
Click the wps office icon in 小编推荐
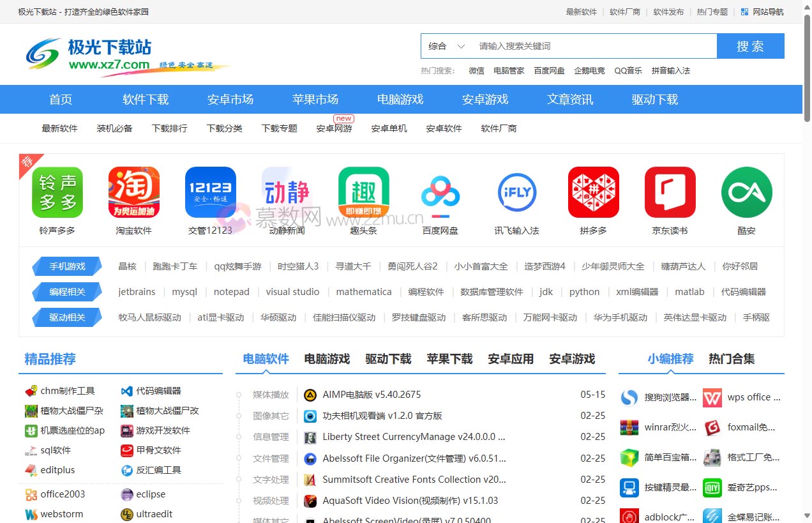click(712, 397)
